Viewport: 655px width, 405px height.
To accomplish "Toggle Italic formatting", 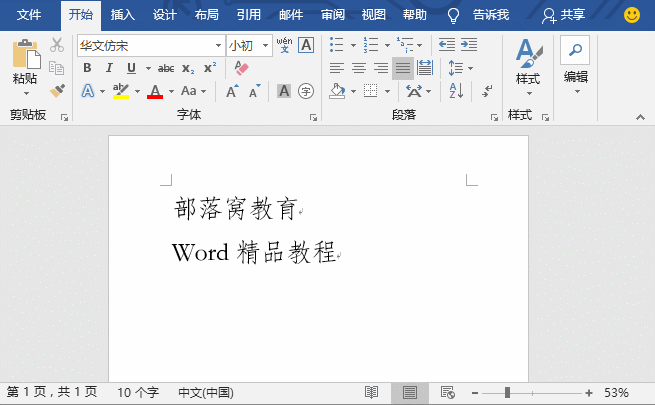I will [109, 68].
